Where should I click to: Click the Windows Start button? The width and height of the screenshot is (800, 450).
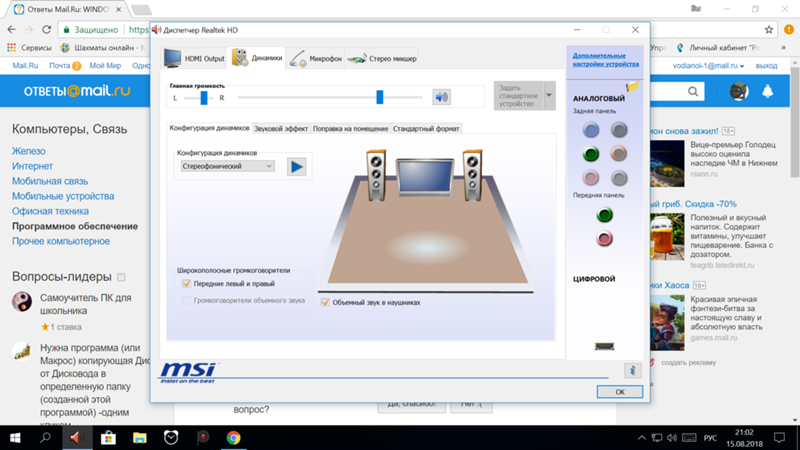[x=15, y=438]
